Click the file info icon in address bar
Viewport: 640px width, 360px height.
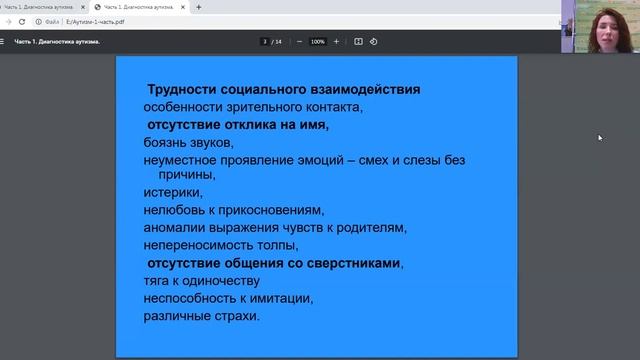point(38,22)
